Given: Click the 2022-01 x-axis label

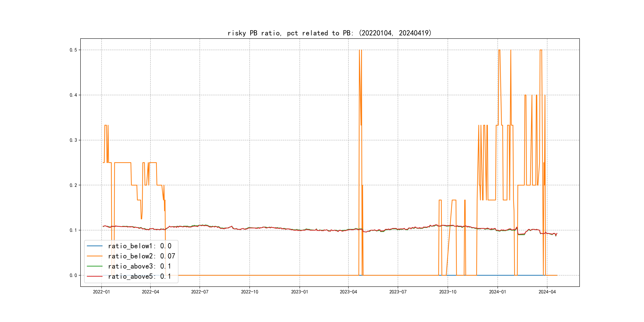Looking at the screenshot, I should (101, 292).
